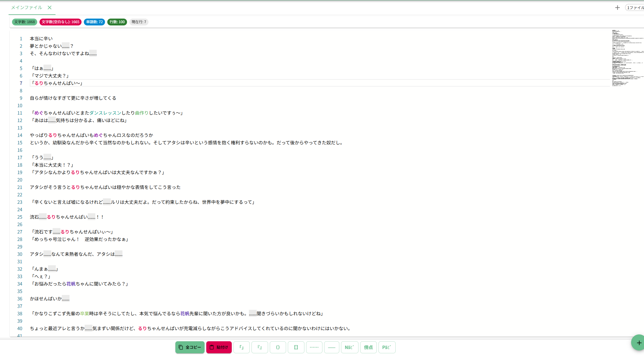Click the green floating plus button
This screenshot has width=644, height=355.
(639, 342)
